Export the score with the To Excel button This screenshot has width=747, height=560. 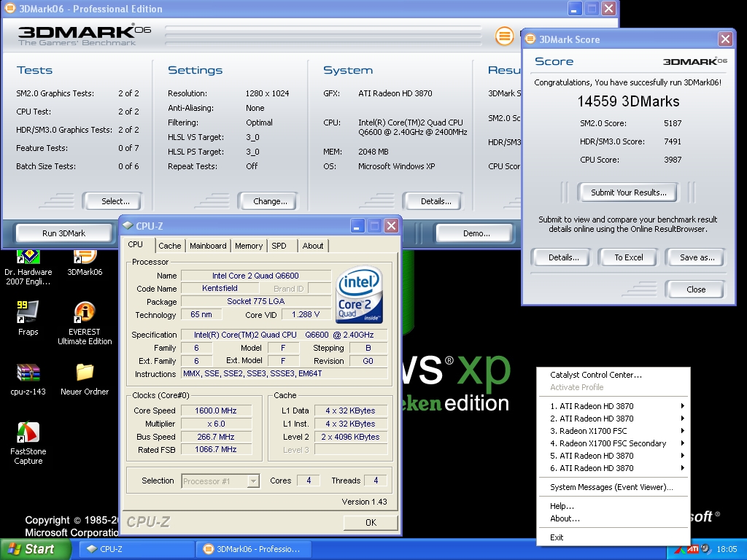(628, 257)
